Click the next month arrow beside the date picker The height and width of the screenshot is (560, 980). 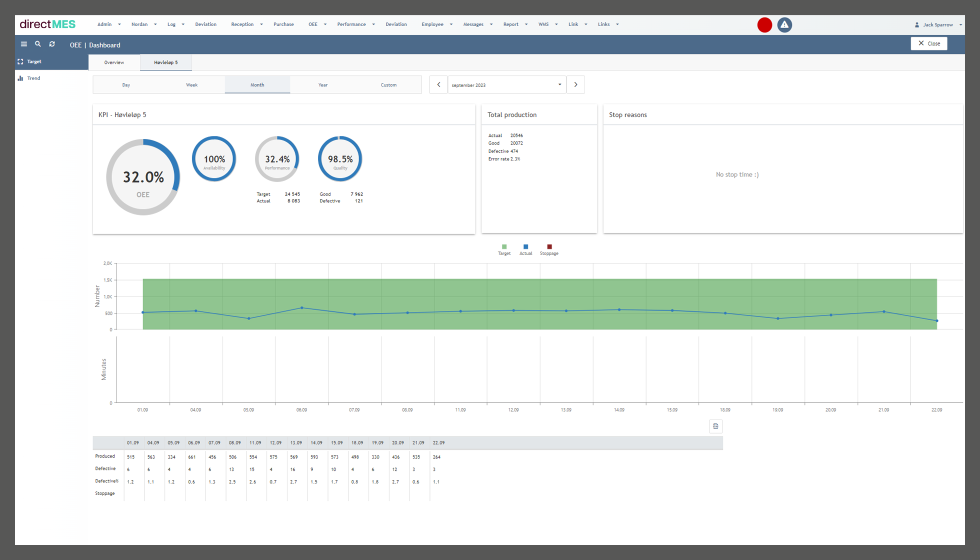point(575,84)
